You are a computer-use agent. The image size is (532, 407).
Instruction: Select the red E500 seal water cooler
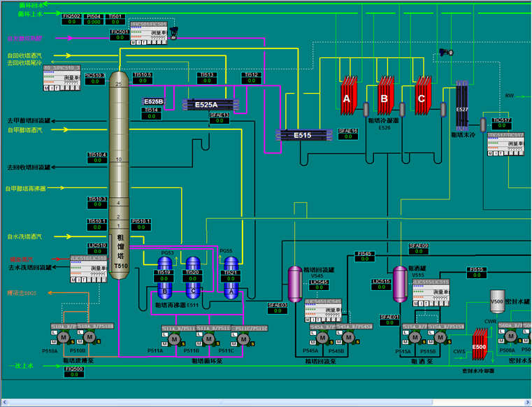point(479,347)
